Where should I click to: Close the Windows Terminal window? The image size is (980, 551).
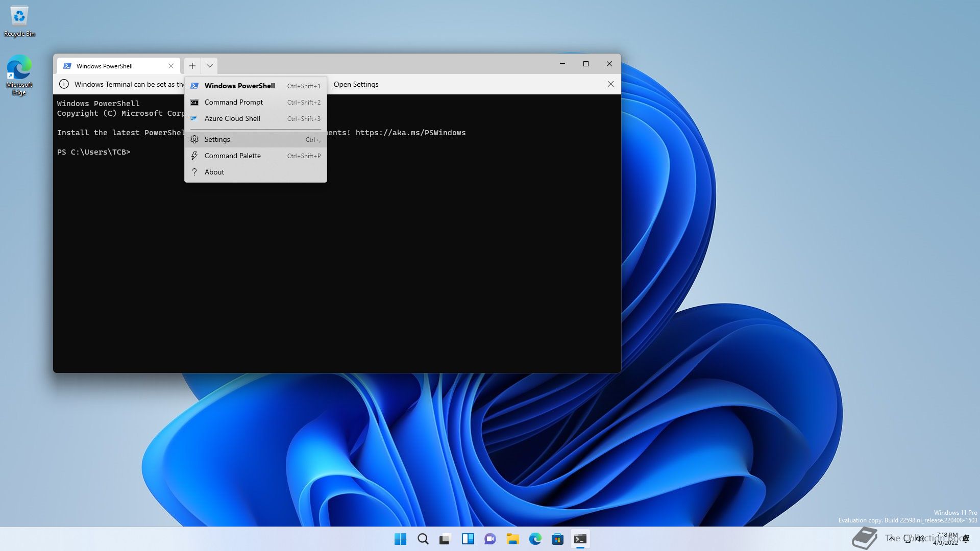609,64
